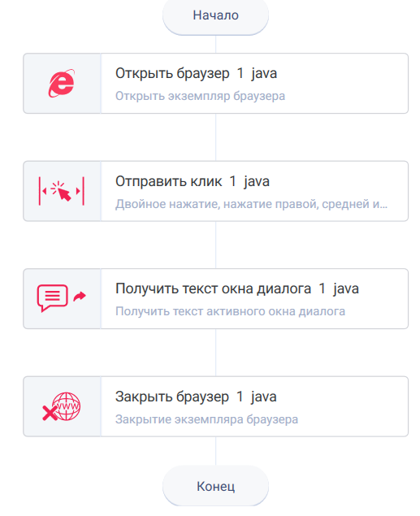Click the dialog bubble icon of Получить текст
420x516 pixels.
(x=53, y=298)
